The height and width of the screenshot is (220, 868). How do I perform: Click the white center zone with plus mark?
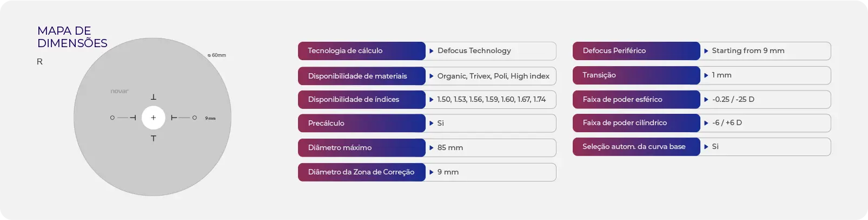pyautogui.click(x=153, y=118)
